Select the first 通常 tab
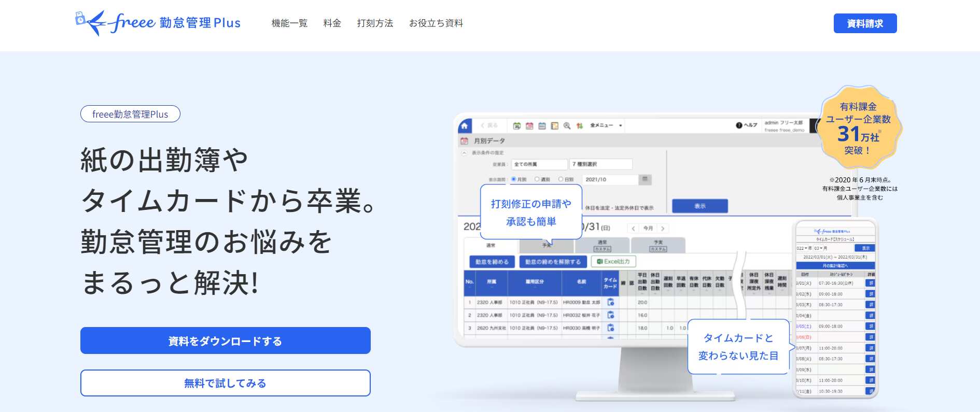 pyautogui.click(x=491, y=246)
